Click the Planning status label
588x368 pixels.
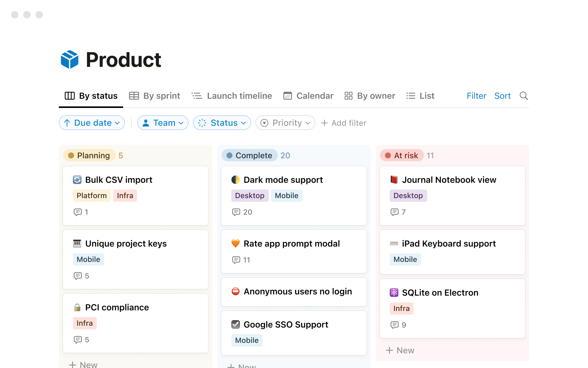coord(89,155)
